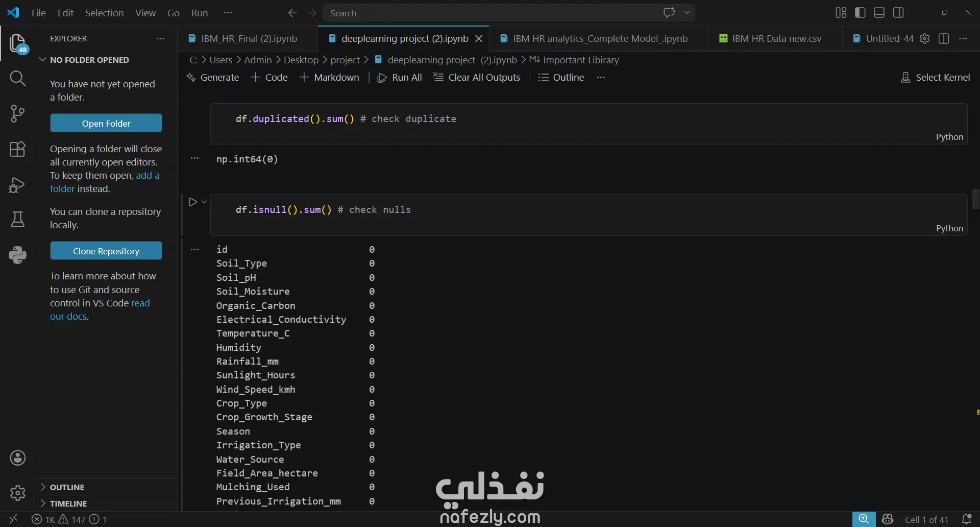This screenshot has width=980, height=527.
Task: Open notebook Outline from toolbar
Action: coord(561,78)
